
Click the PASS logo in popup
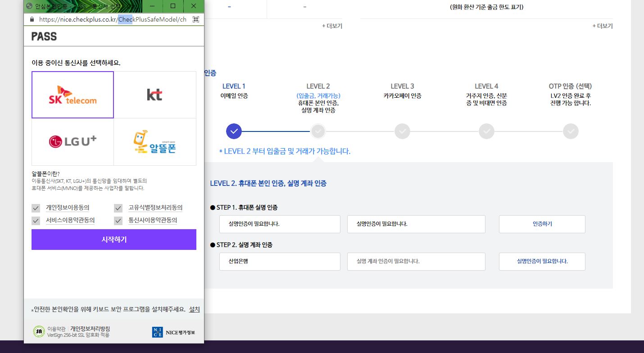(x=44, y=36)
